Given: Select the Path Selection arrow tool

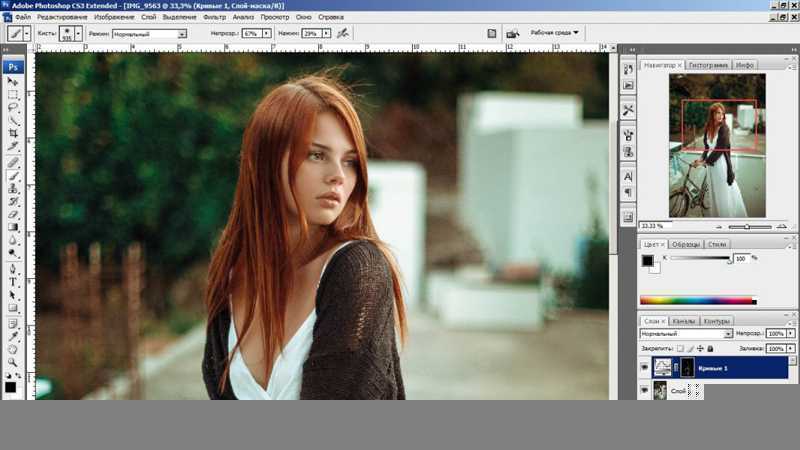Looking at the screenshot, I should coord(13,295).
